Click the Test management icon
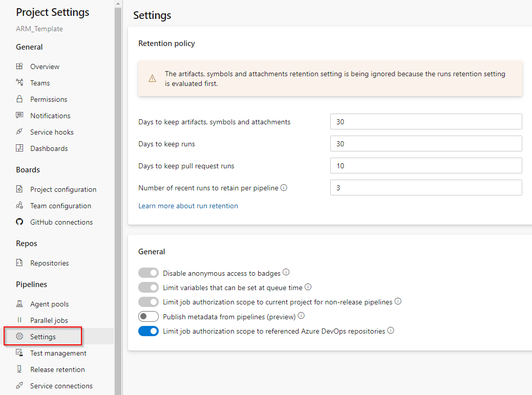This screenshot has width=532, height=395. (19, 353)
